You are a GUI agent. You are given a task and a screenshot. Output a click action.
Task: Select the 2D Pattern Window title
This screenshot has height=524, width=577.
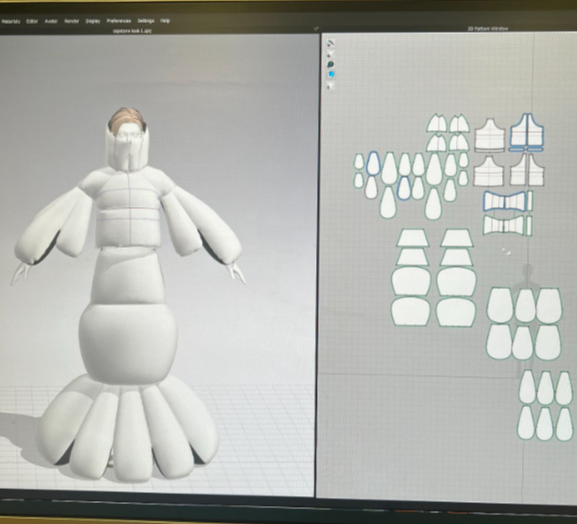488,29
